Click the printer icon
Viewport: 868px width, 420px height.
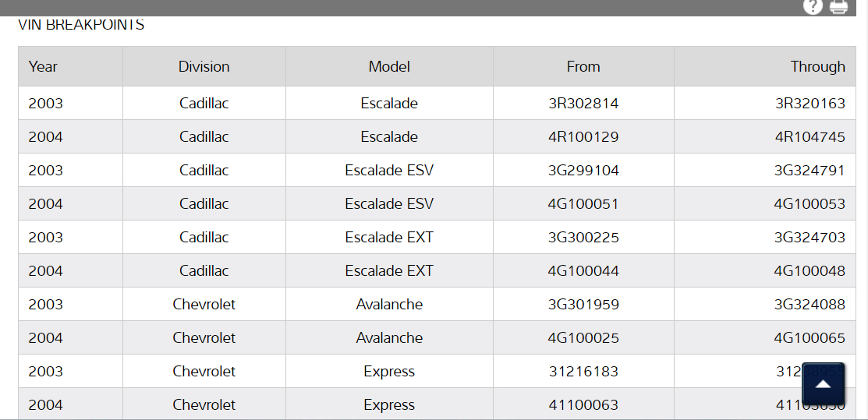[838, 6]
